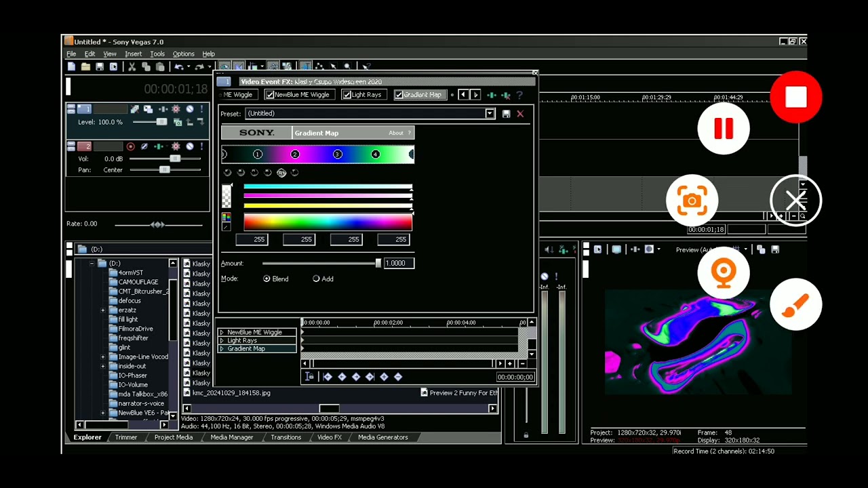The width and height of the screenshot is (868, 488).
Task: Click the track 2 Vol slider
Action: [175, 159]
